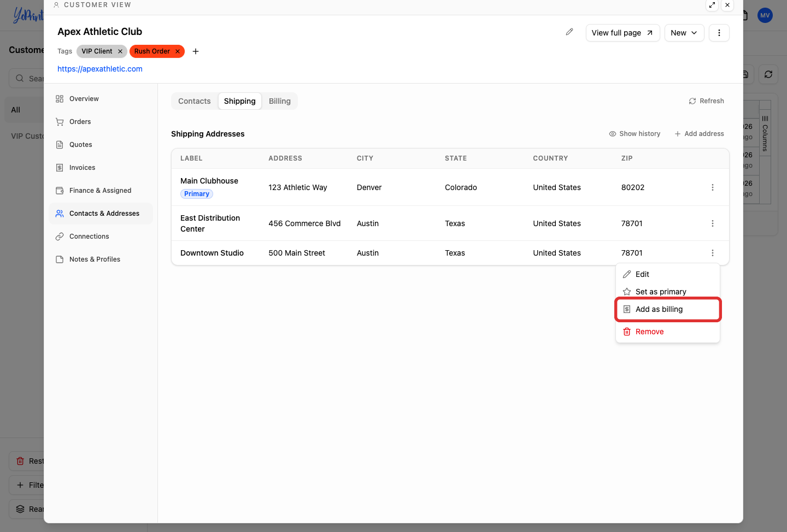This screenshot has width=787, height=532.
Task: Close the customer view panel
Action: point(727,5)
